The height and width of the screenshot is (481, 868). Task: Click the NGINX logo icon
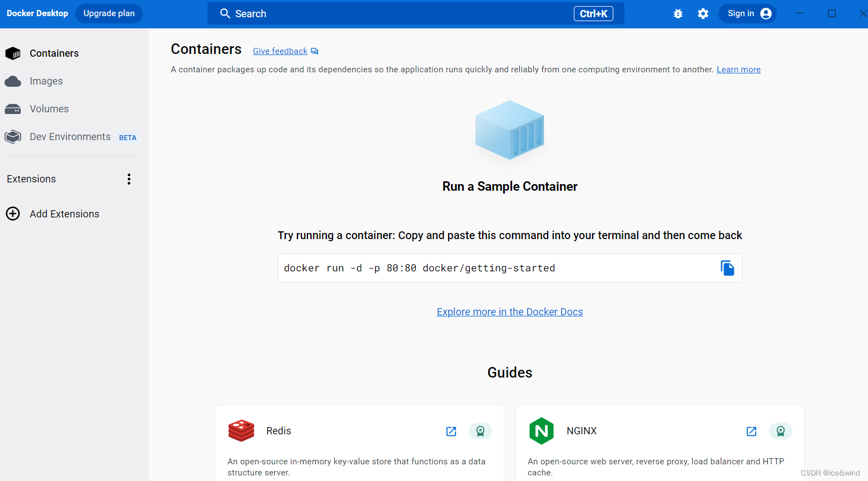[x=542, y=431]
